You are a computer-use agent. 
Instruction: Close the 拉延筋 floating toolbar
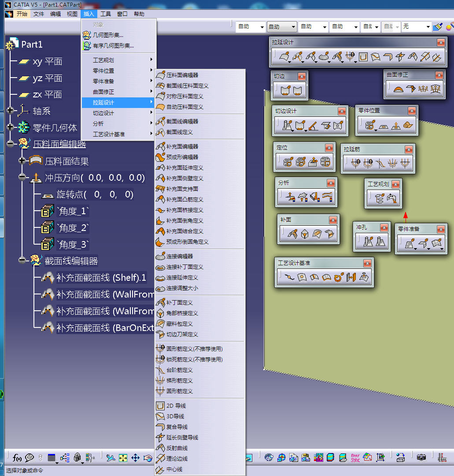coord(408,149)
